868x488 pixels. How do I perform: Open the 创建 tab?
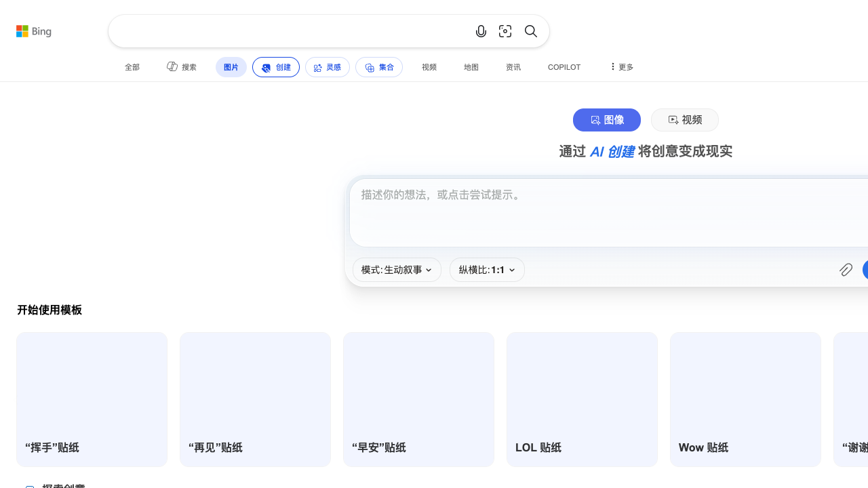click(x=276, y=67)
